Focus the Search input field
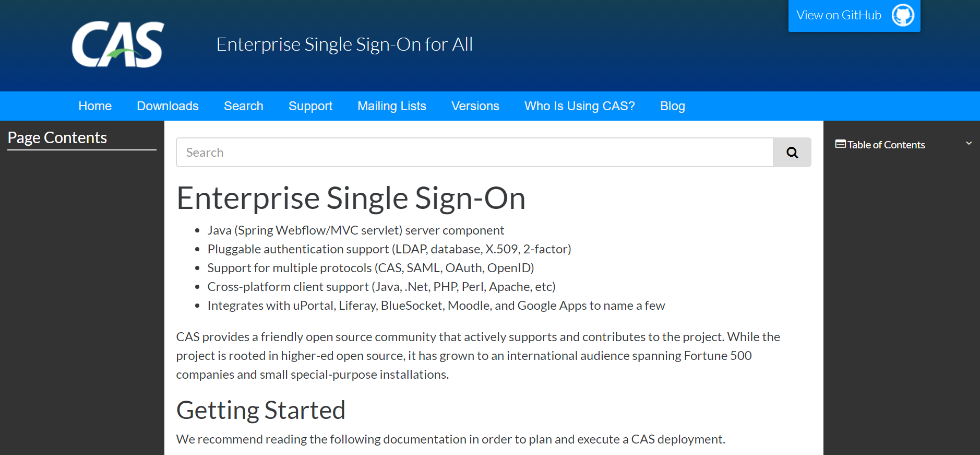980x455 pixels. [474, 153]
